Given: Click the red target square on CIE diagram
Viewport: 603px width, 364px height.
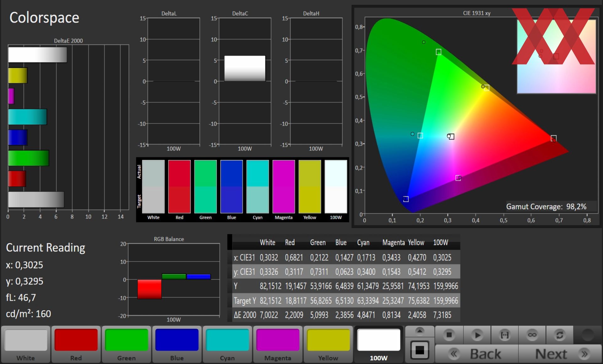Looking at the screenshot, I should pyautogui.click(x=554, y=138).
